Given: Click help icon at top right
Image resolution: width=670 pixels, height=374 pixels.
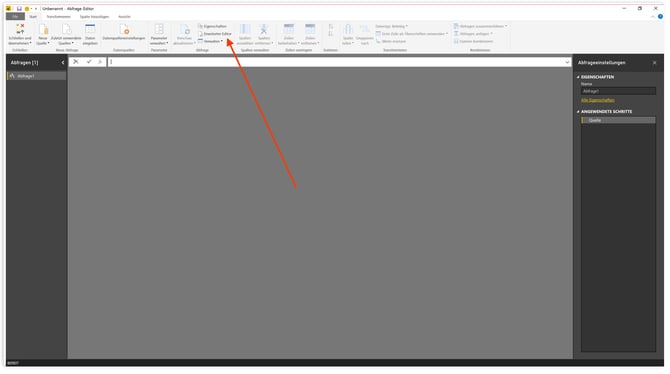Looking at the screenshot, I should click(x=660, y=17).
